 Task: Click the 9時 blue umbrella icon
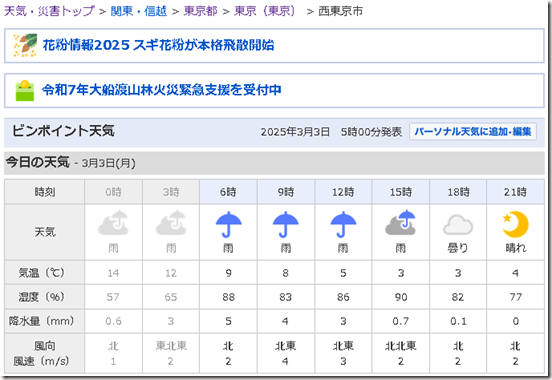(x=286, y=224)
